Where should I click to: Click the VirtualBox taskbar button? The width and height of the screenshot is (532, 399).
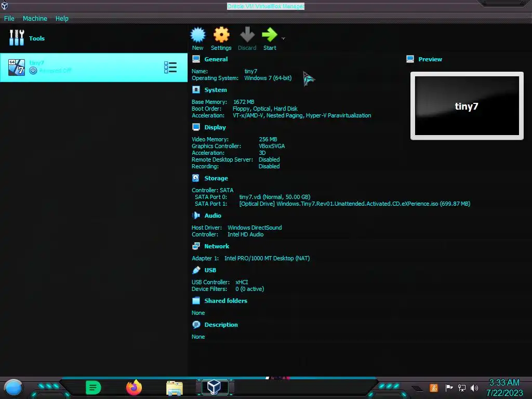pyautogui.click(x=215, y=387)
